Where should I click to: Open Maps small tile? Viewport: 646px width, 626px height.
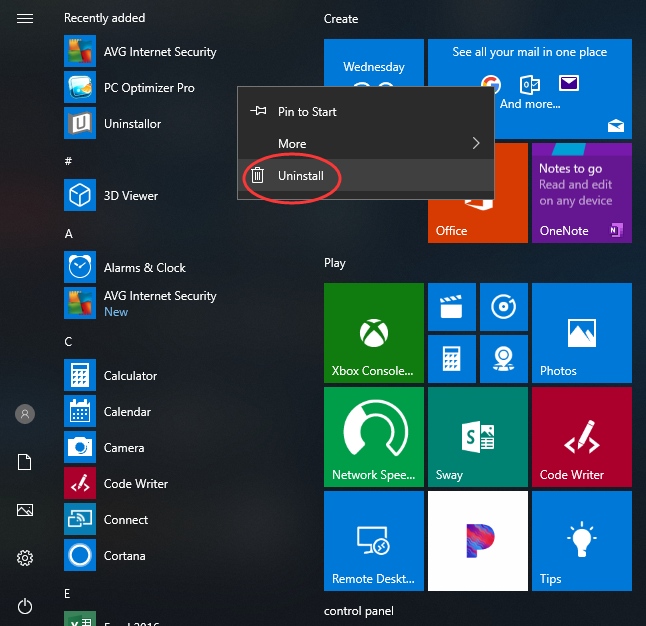(x=503, y=359)
